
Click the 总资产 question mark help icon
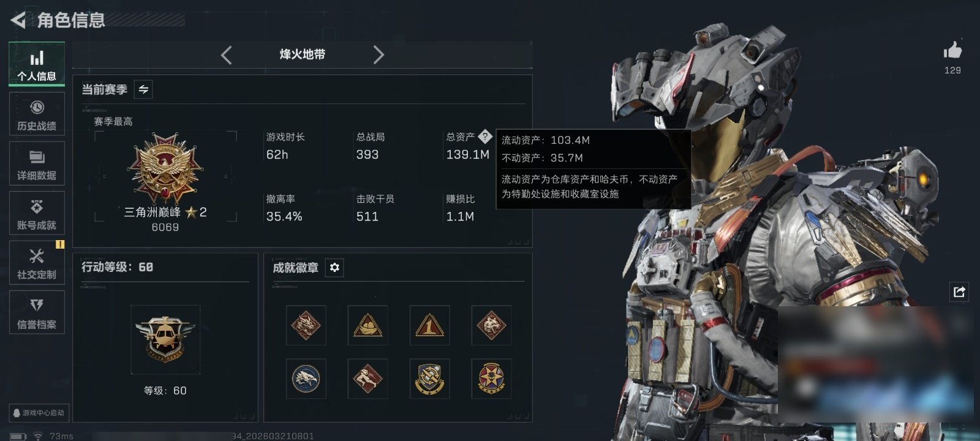pos(484,137)
